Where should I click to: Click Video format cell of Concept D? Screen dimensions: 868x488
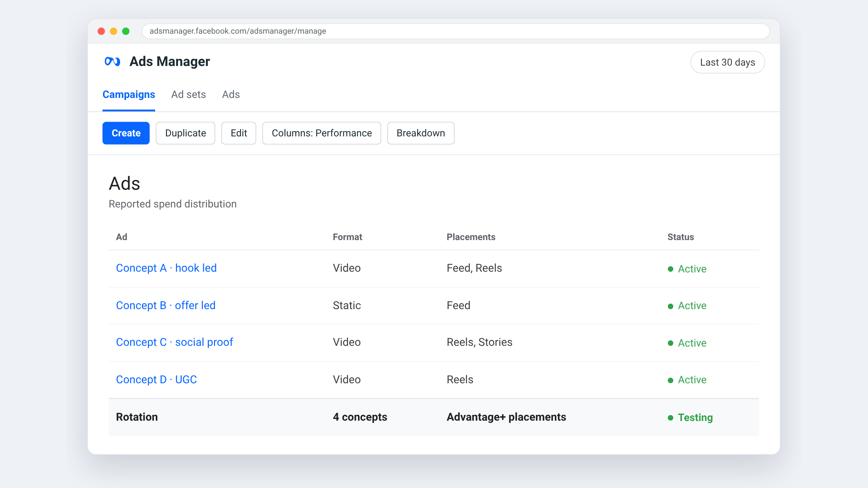pyautogui.click(x=347, y=380)
